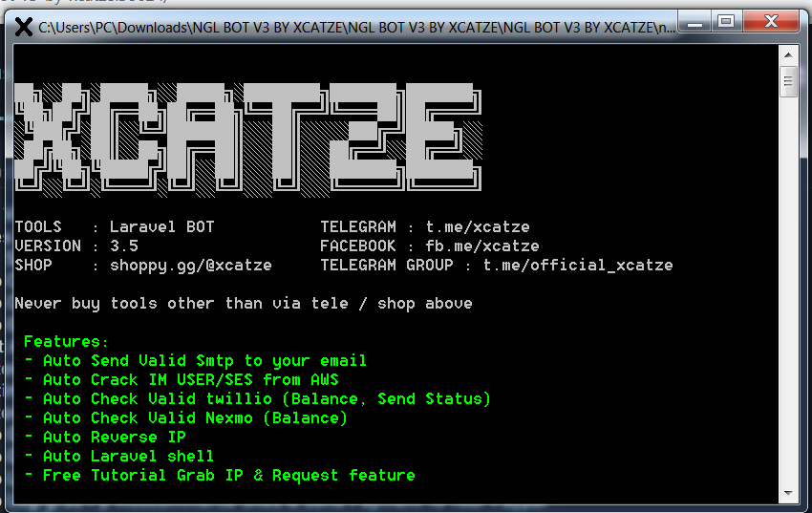
Task: Click the shoppy.gg/@xcatze shop address
Action: [190, 266]
